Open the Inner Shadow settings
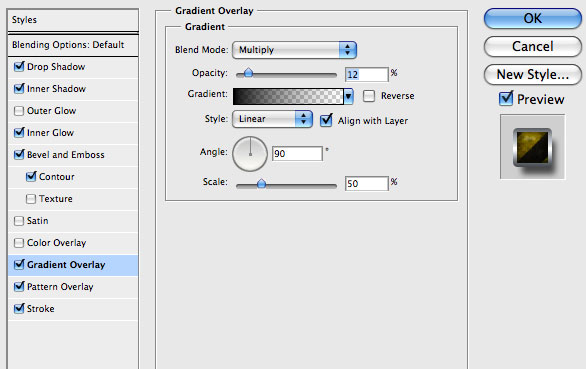This screenshot has height=369, width=586. coord(56,89)
